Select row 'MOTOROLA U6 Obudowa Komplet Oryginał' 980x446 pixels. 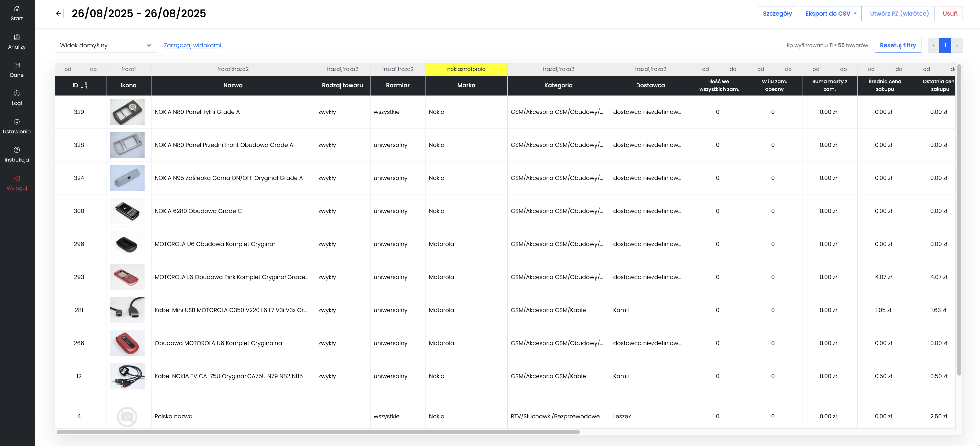pos(505,244)
